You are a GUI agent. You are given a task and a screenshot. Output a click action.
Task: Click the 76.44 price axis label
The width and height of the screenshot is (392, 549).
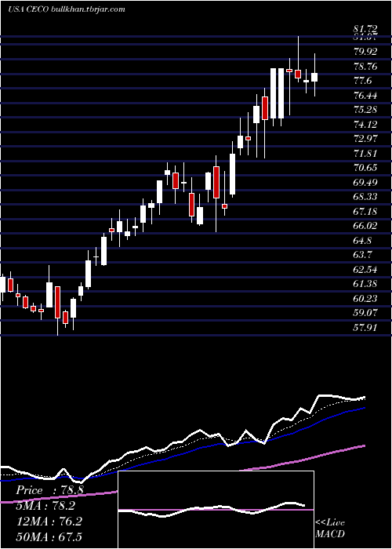365,95
